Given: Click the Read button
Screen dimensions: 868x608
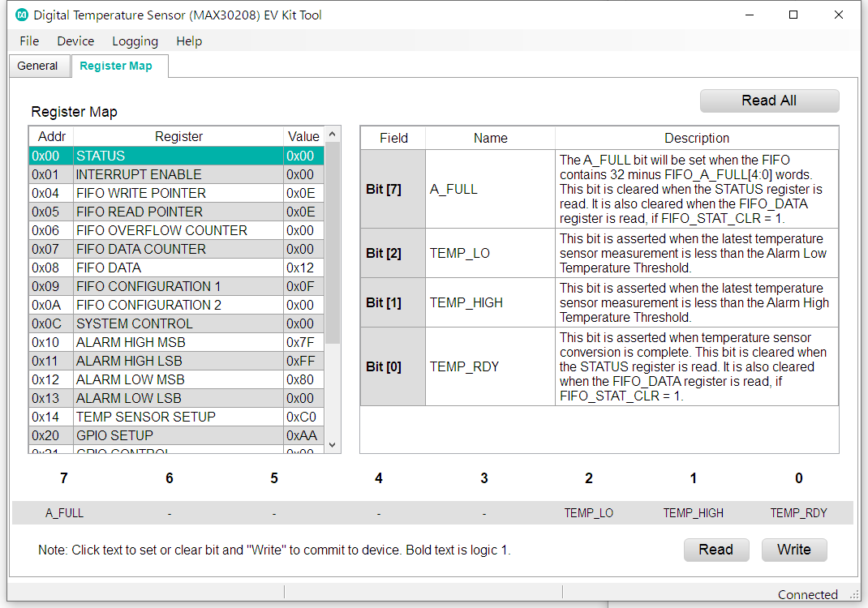Looking at the screenshot, I should pos(716,550).
